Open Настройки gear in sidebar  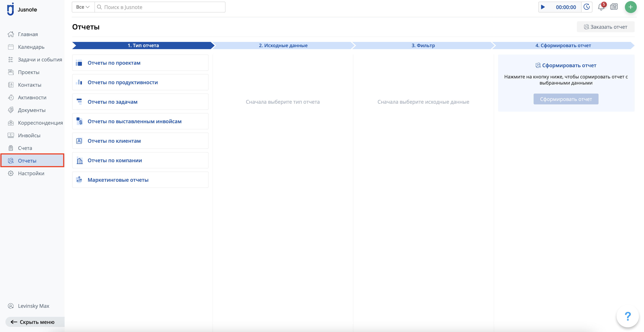(x=31, y=173)
